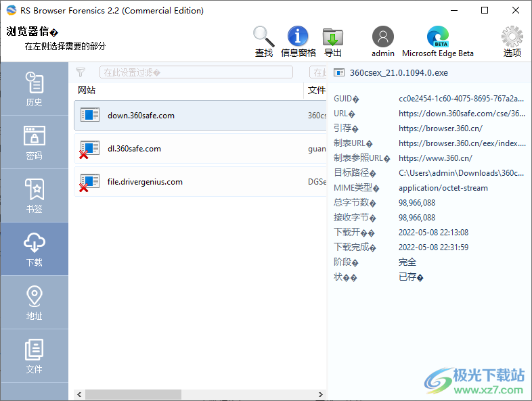Open the Passwords (密码) sidebar section

pos(35,143)
